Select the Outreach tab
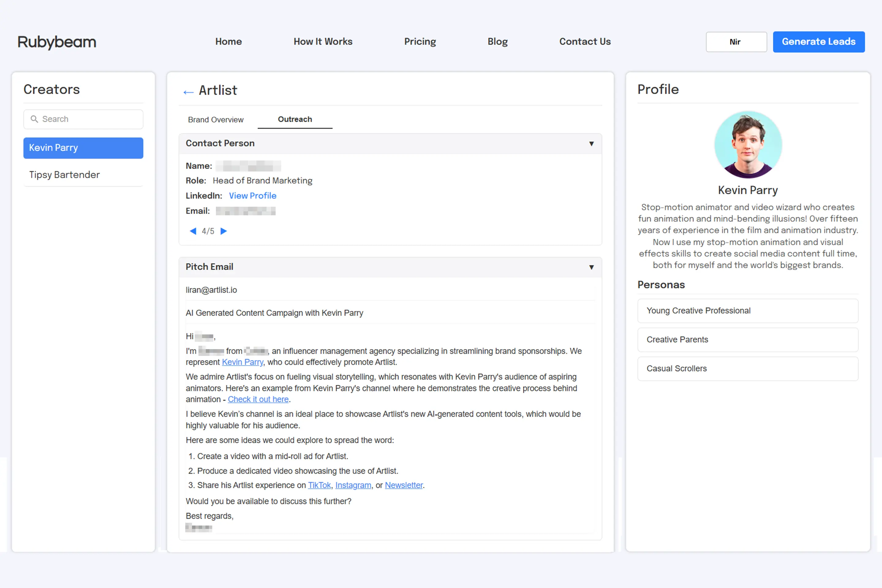882x588 pixels. point(295,119)
